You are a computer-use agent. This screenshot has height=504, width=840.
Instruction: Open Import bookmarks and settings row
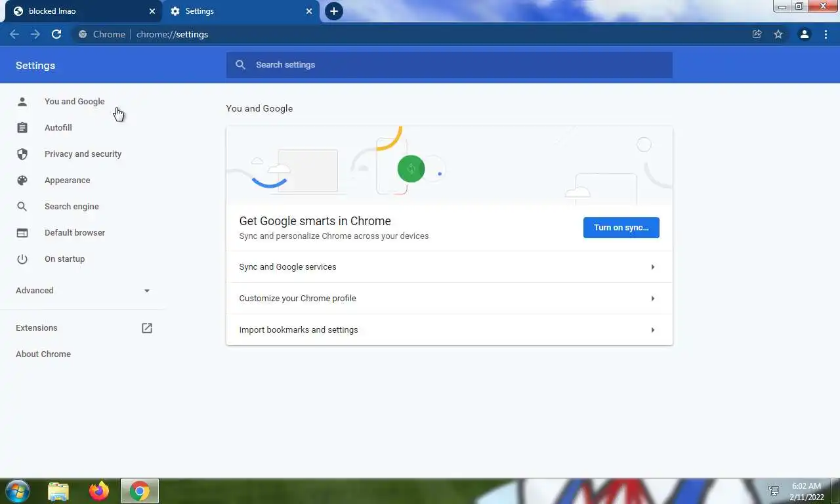pyautogui.click(x=449, y=330)
